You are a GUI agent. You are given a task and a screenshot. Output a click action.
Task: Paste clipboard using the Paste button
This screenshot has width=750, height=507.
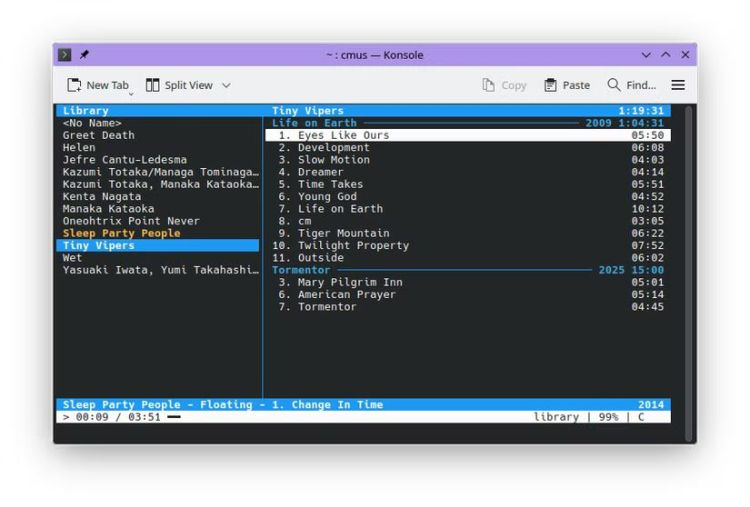tap(567, 86)
